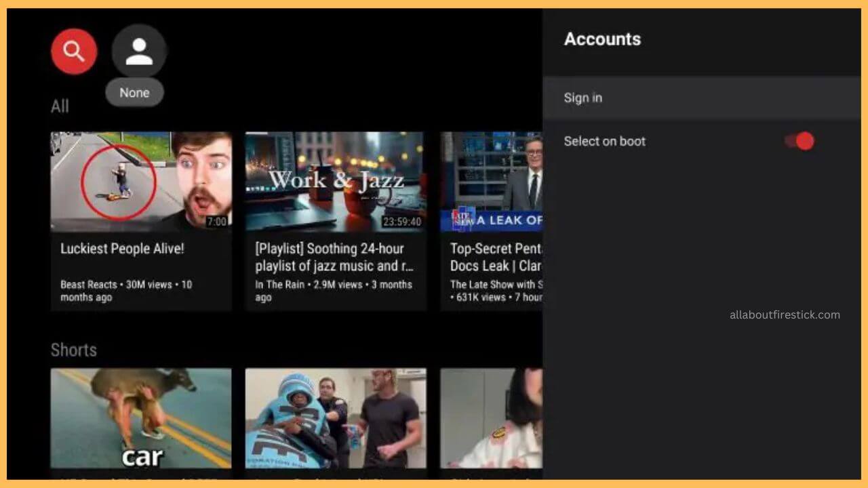Click the Accounts panel header
Viewport: 868px width, 488px height.
coord(602,39)
